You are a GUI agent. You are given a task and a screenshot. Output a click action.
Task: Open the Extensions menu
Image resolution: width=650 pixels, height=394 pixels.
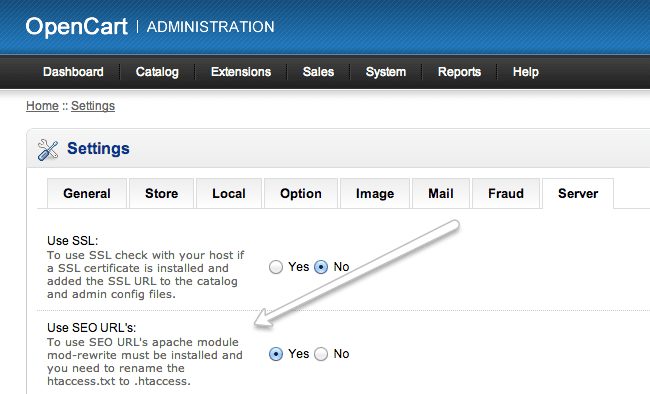pyautogui.click(x=241, y=72)
